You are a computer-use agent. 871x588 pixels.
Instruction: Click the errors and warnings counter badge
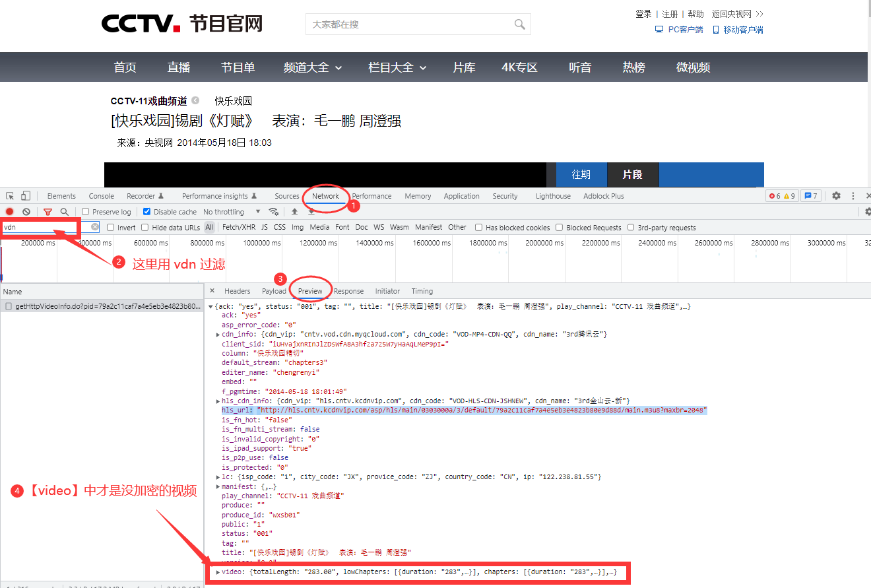pos(782,196)
